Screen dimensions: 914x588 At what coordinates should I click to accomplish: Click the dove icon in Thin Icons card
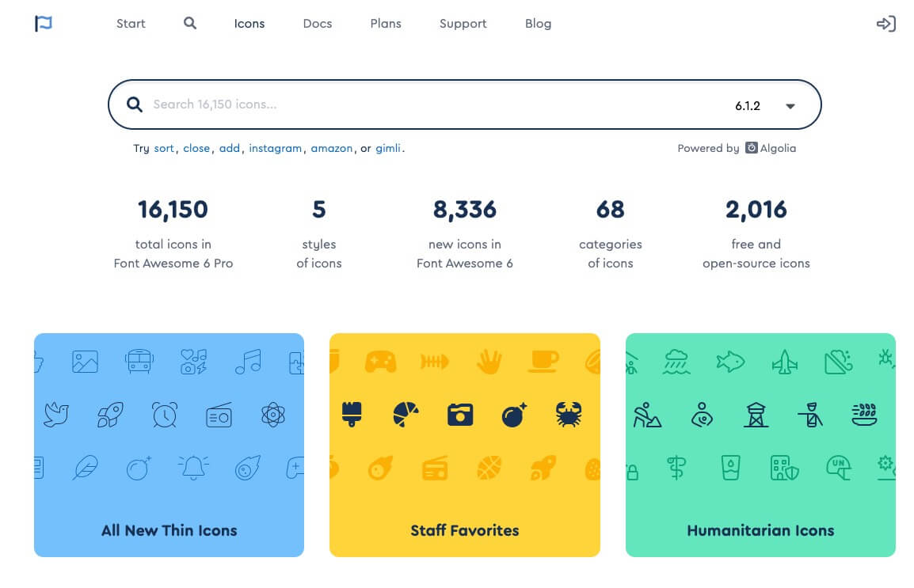tap(56, 415)
